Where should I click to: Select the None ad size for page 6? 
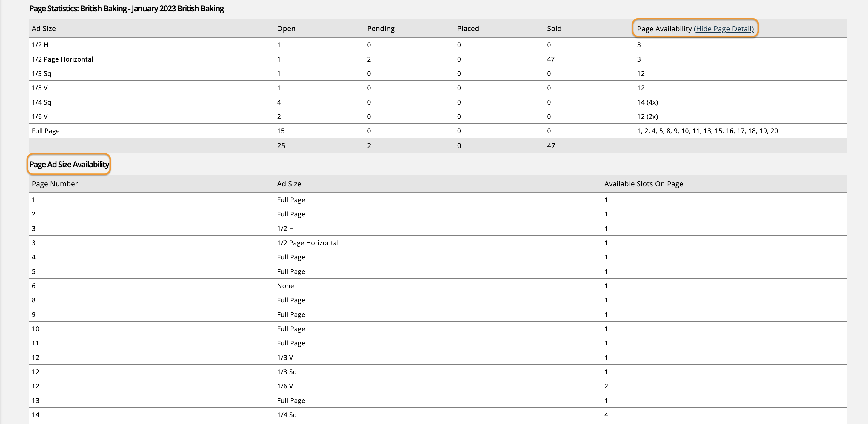[285, 286]
